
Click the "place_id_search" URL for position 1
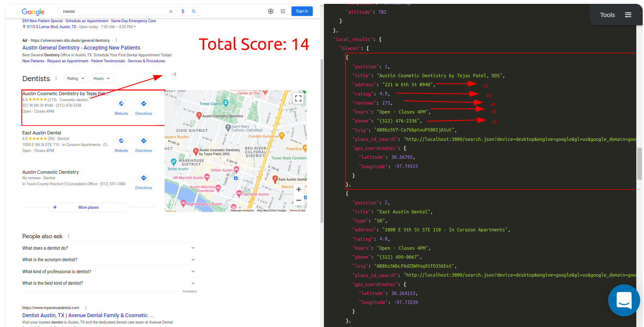pos(519,139)
